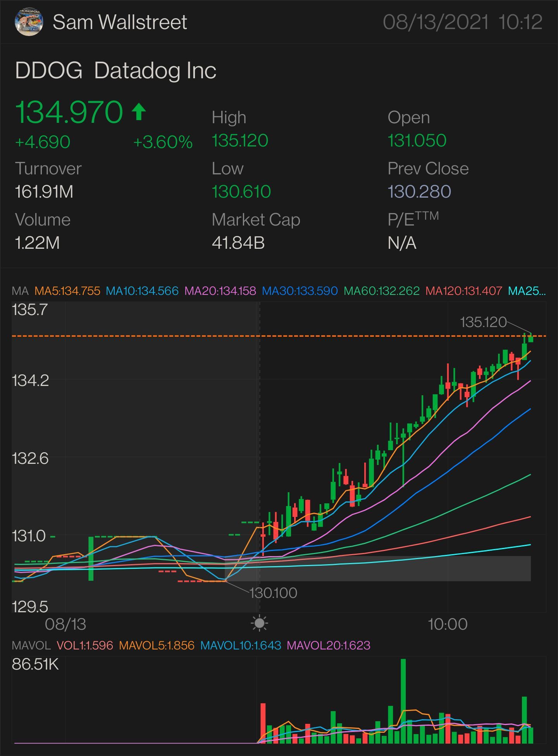This screenshot has width=558, height=756.
Task: Tap the 10:00 time axis label
Action: coord(448,624)
